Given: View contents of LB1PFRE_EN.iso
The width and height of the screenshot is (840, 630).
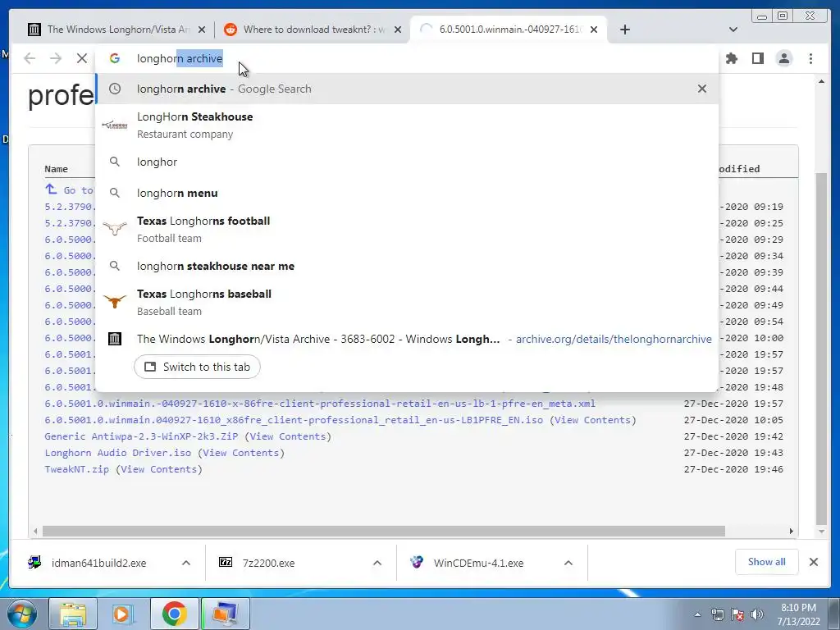Looking at the screenshot, I should click(593, 420).
